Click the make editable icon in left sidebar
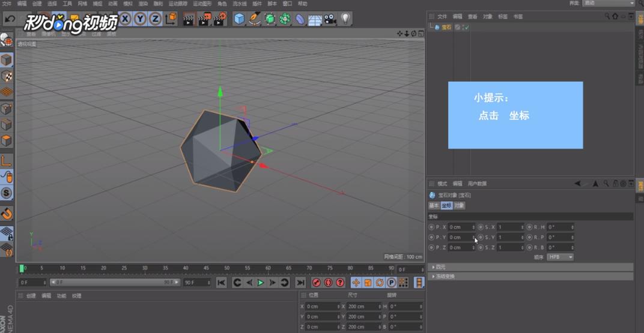The width and height of the screenshot is (644, 333). coord(7,40)
